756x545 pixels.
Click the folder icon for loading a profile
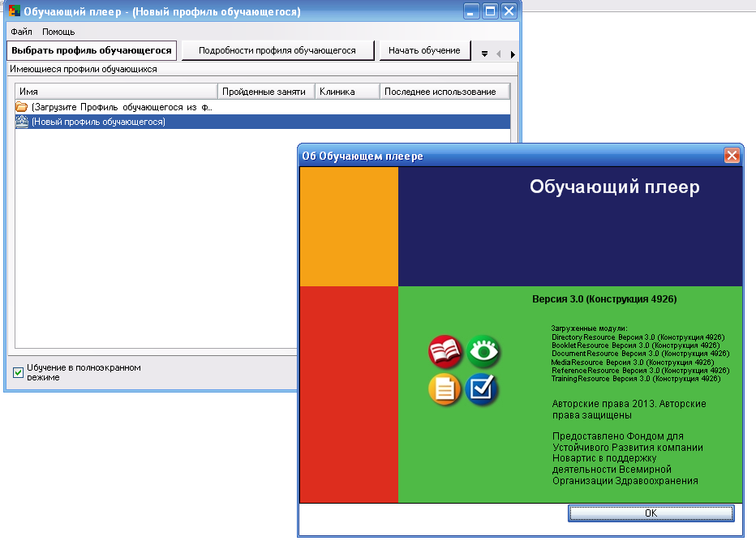click(x=22, y=107)
